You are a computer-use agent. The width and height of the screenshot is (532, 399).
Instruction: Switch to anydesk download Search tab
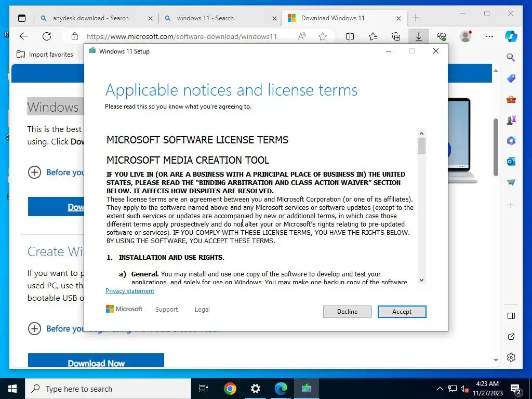point(90,18)
